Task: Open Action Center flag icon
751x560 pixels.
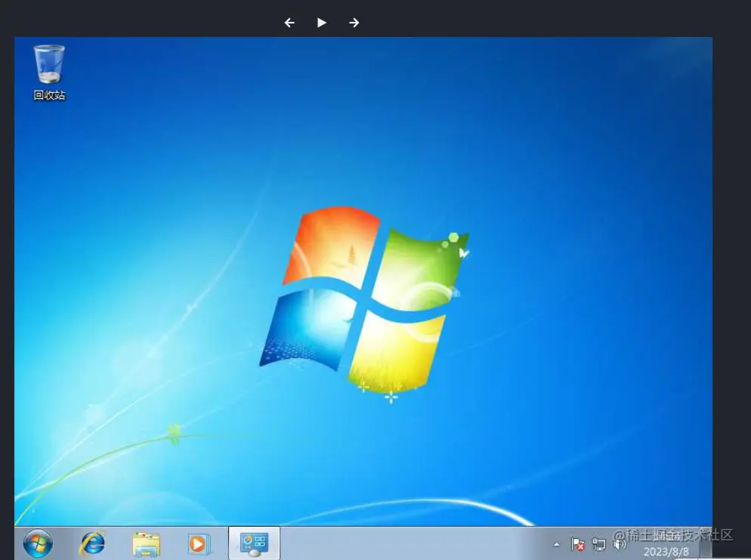Action: pyautogui.click(x=578, y=544)
